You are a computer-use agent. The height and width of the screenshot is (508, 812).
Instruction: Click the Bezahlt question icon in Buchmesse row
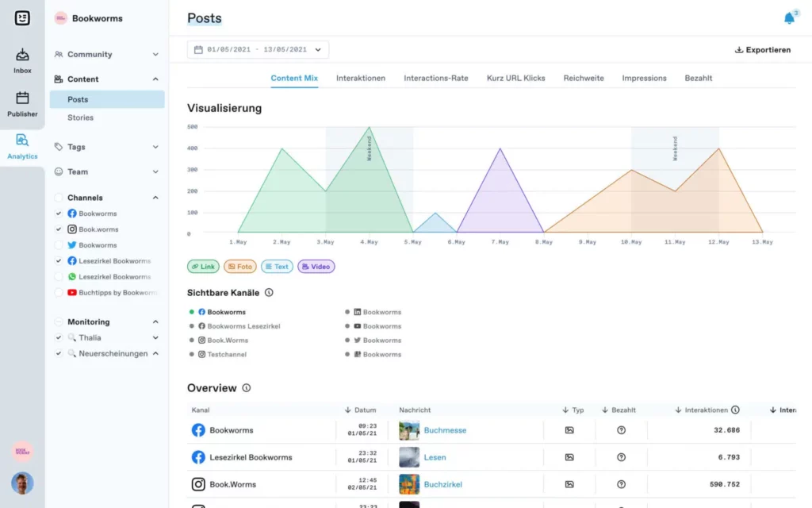pos(621,430)
